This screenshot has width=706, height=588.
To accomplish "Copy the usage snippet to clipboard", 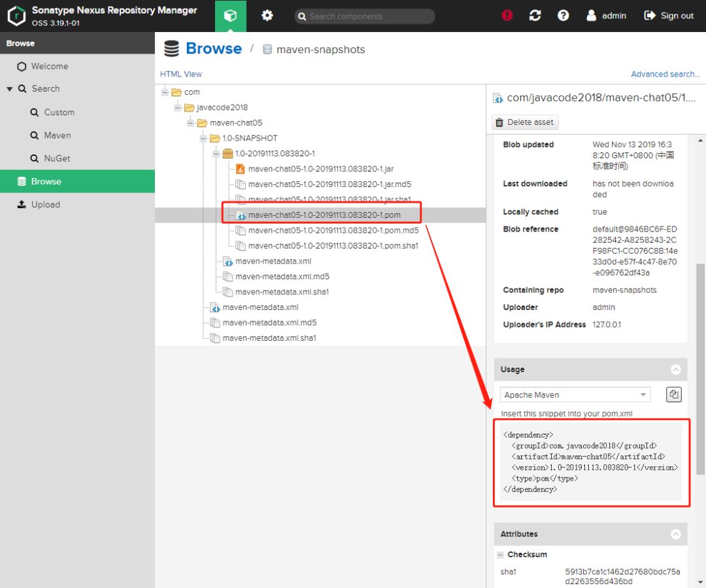I will click(674, 394).
